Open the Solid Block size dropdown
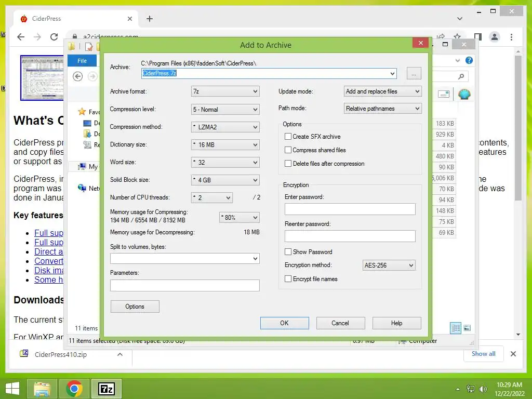532x399 pixels. [x=225, y=180]
